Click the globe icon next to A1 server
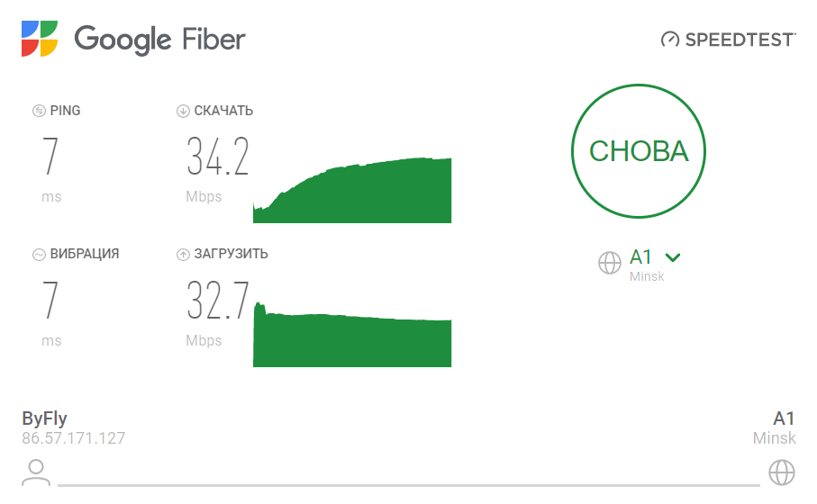Image resolution: width=817 pixels, height=504 pixels. (610, 262)
